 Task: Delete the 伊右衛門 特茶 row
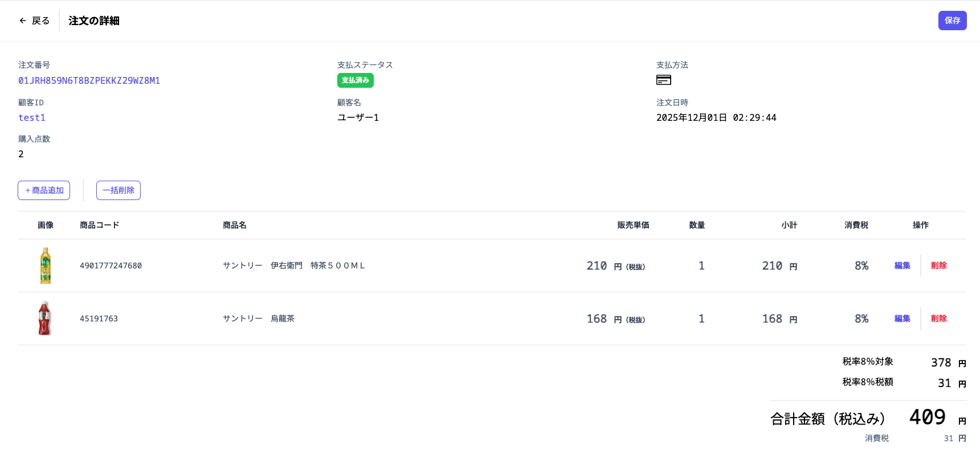(938, 266)
